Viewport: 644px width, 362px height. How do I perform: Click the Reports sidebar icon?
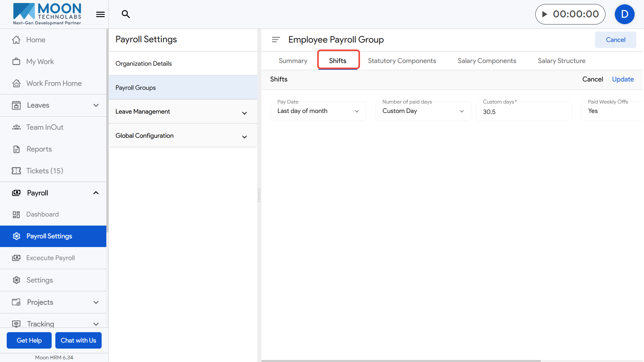tap(16, 149)
